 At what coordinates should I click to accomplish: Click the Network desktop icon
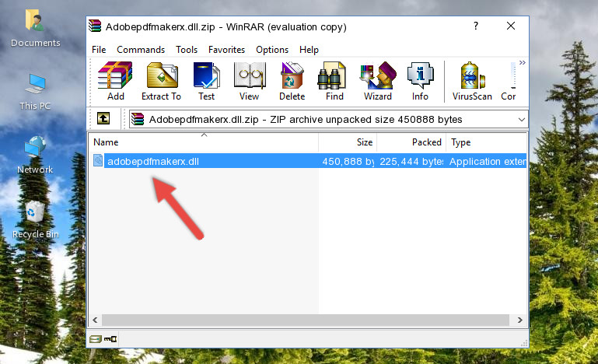[x=35, y=155]
